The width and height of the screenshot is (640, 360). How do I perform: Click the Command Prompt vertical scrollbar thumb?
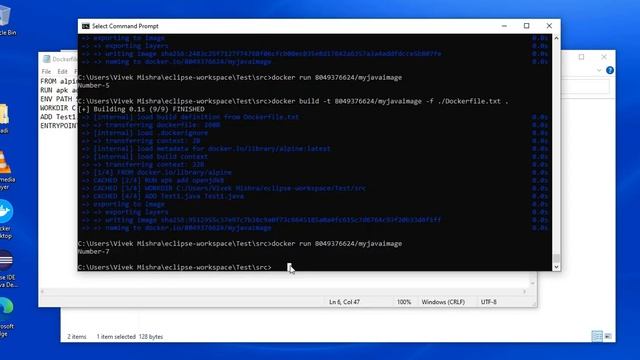556,258
